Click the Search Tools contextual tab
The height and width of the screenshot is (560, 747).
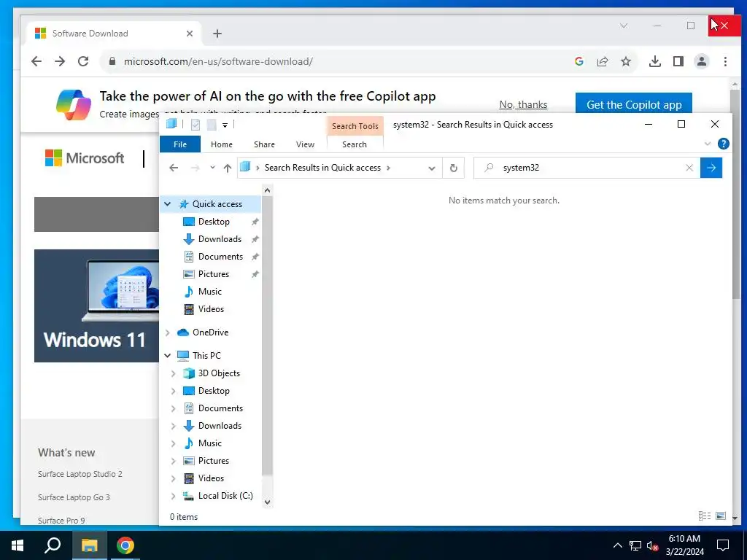pyautogui.click(x=355, y=125)
